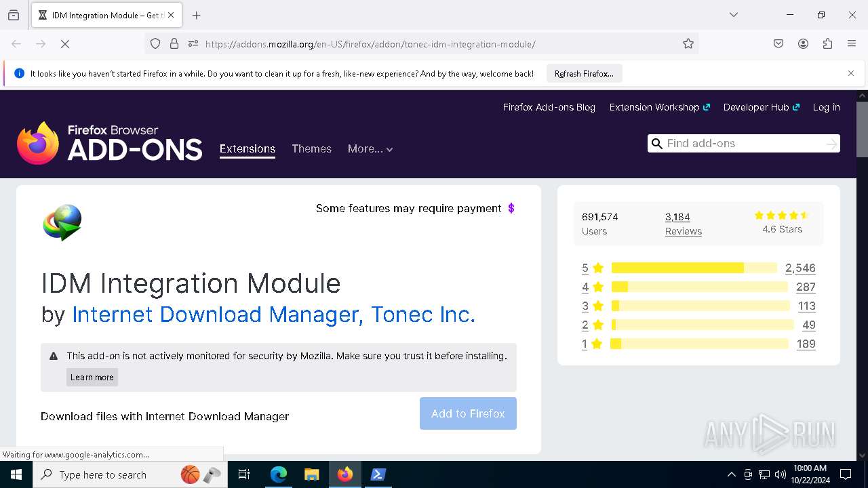868x488 pixels.
Task: Open the site permissions icon in the address bar
Action: click(x=193, y=44)
